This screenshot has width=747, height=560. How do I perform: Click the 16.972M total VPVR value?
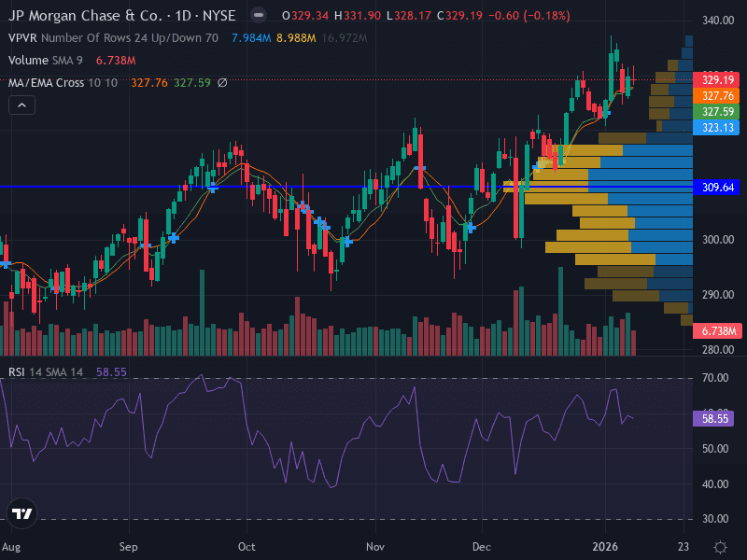pyautogui.click(x=345, y=38)
